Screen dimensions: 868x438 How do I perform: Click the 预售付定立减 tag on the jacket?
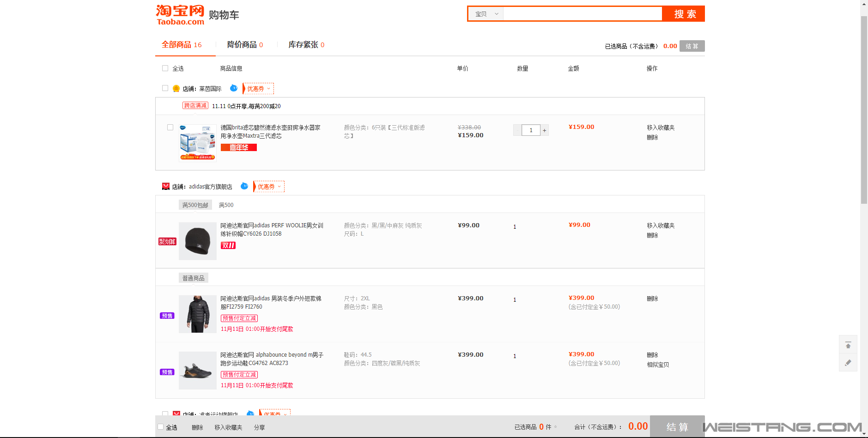coord(239,318)
